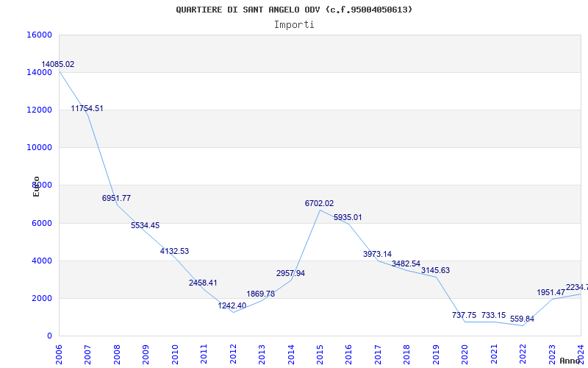
Task: Click the 4000 y-axis tick label
Action: coord(42,261)
